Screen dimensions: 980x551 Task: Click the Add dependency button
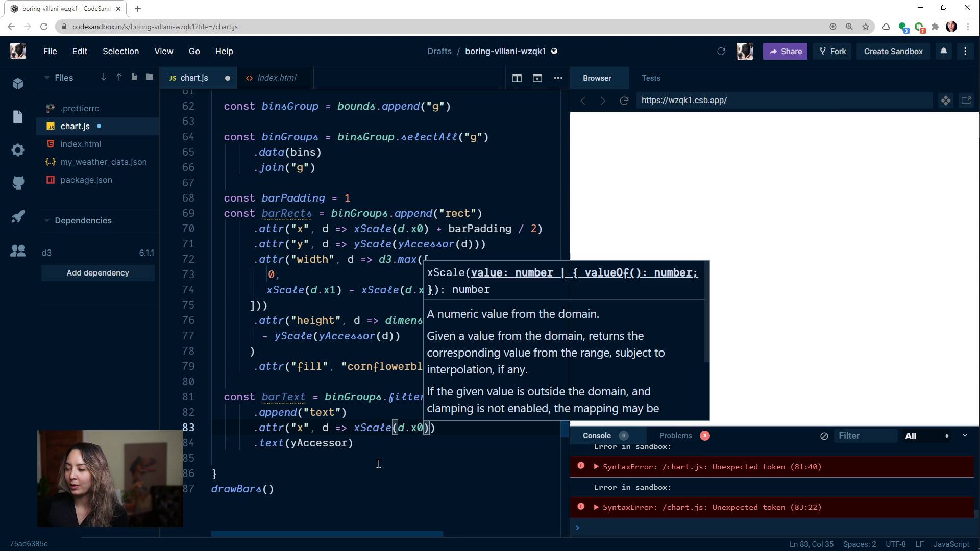click(97, 273)
